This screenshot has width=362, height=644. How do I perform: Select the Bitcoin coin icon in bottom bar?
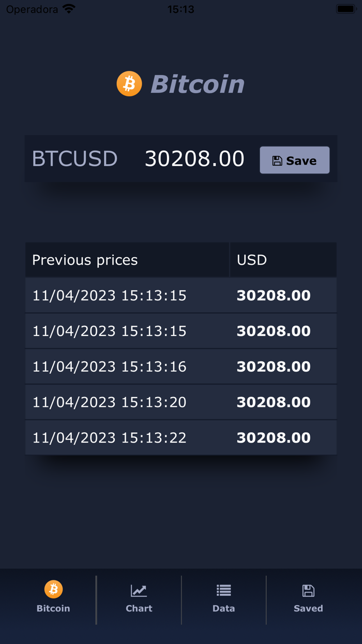[53, 589]
